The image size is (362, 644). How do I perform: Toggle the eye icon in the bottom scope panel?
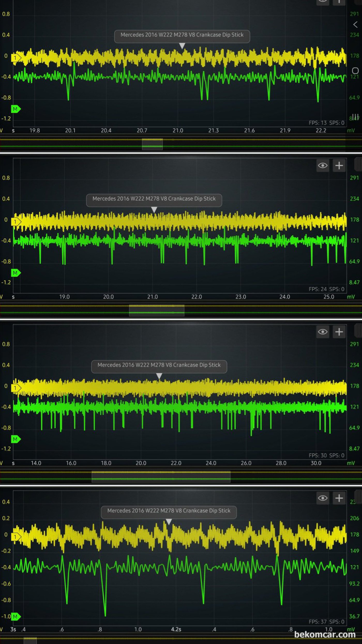click(322, 498)
